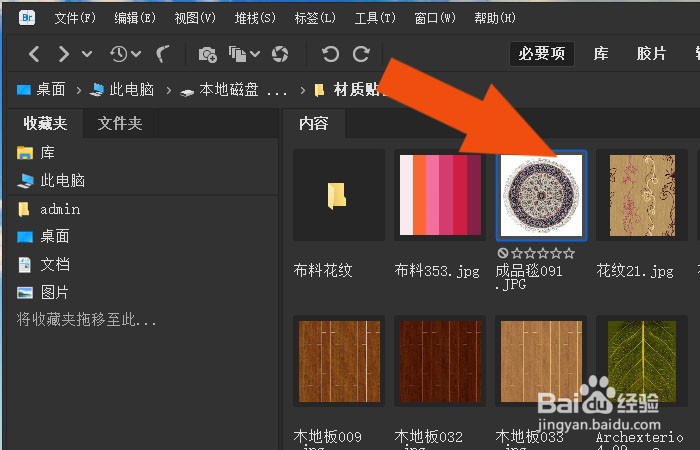Click the get photos from camera icon
700x450 pixels.
[x=208, y=54]
